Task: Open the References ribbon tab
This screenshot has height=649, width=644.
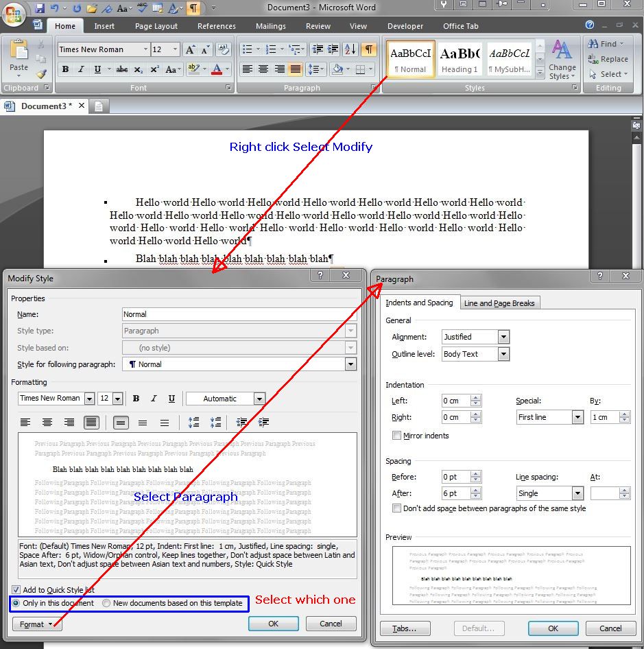Action: 217,26
